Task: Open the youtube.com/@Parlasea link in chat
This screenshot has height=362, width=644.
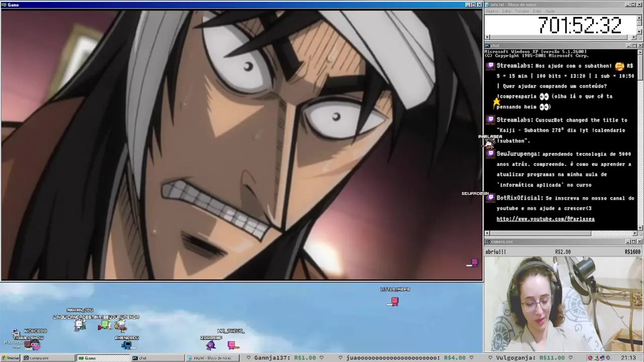Action: click(545, 219)
